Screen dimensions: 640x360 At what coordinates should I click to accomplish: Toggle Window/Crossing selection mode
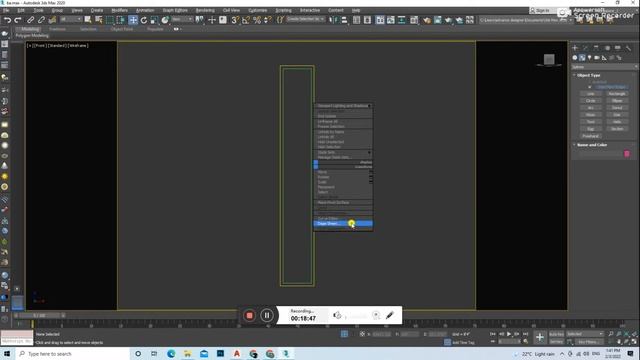click(121, 20)
